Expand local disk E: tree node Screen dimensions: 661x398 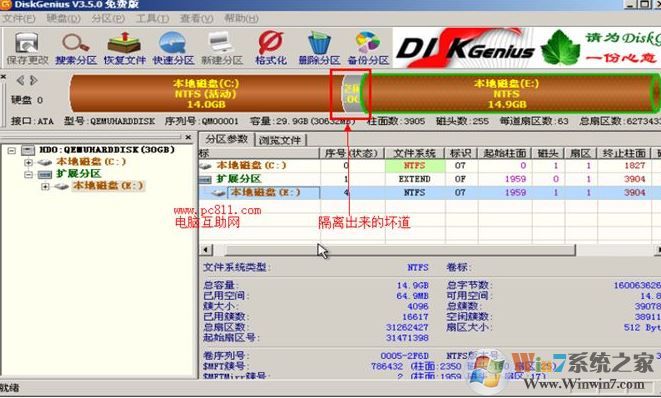click(45, 186)
